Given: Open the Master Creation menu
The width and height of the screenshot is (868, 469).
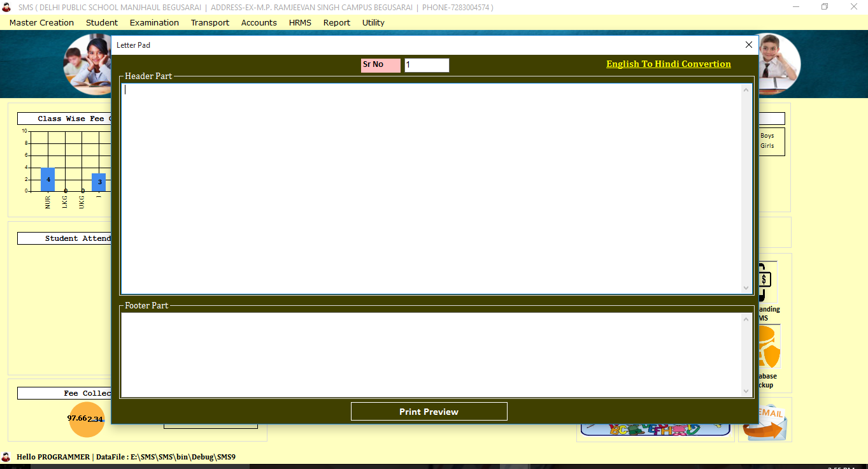Looking at the screenshot, I should [x=41, y=22].
